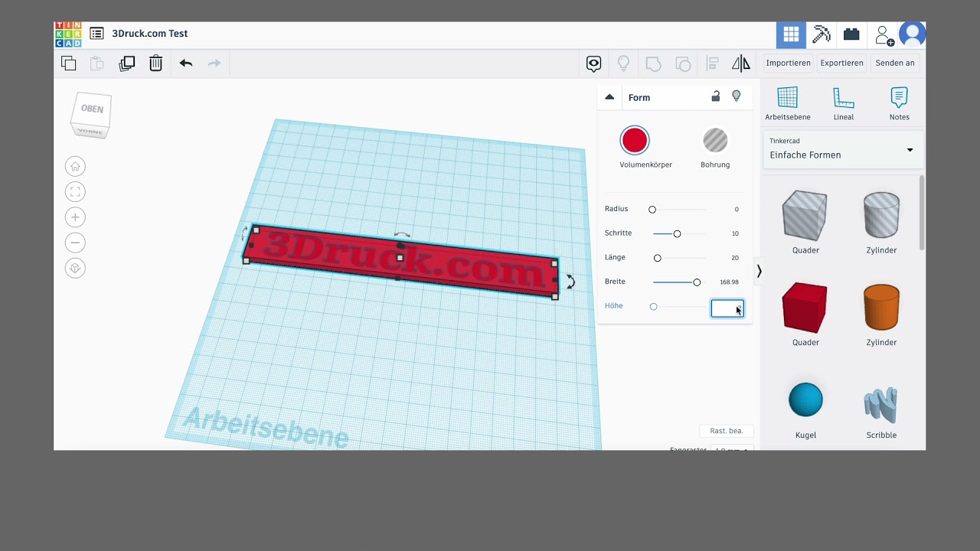980x551 pixels.
Task: Select Volumenkörper solid red color option
Action: pos(635,140)
